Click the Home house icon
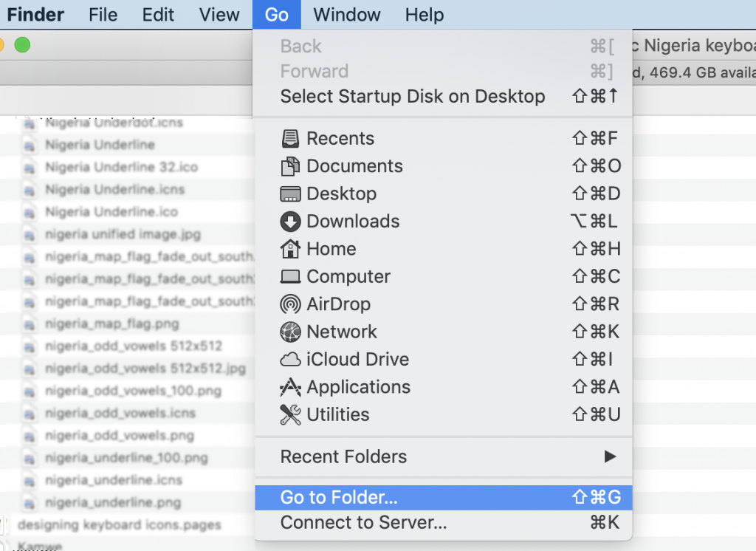 (290, 249)
